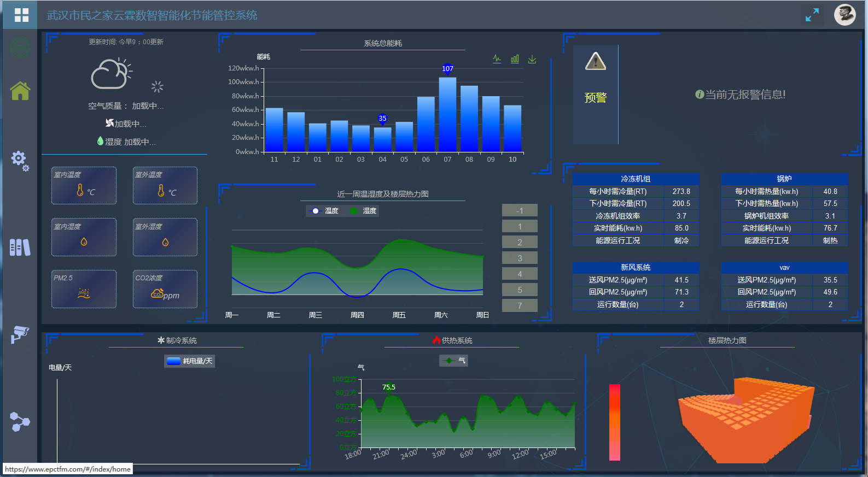Select floor 7 in the floor list
The height and width of the screenshot is (477, 868).
pyautogui.click(x=520, y=305)
